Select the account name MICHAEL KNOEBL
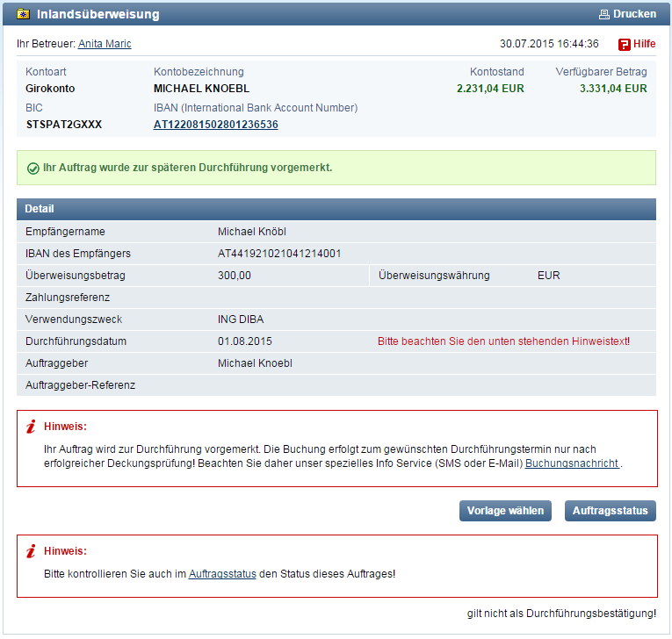The image size is (672, 639). point(201,89)
